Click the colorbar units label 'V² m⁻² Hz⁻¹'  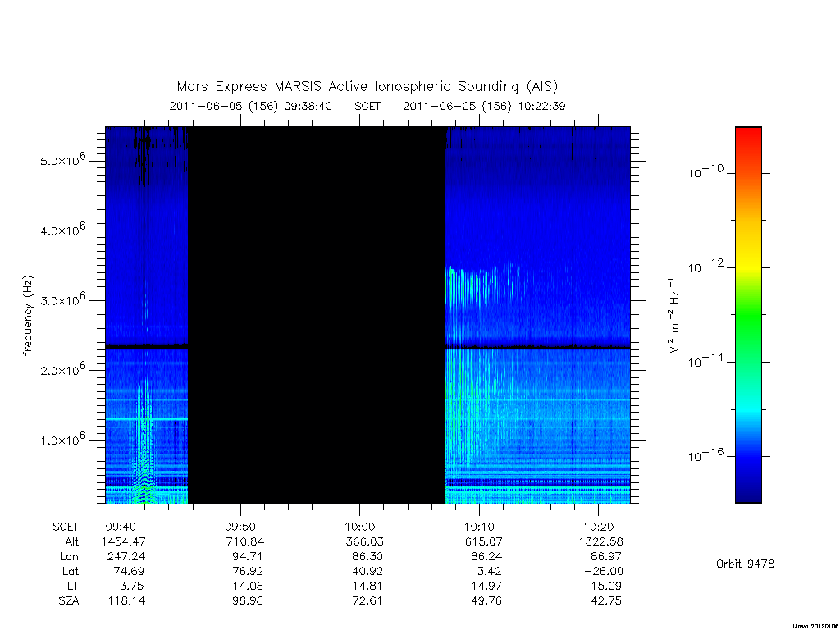[x=674, y=316]
